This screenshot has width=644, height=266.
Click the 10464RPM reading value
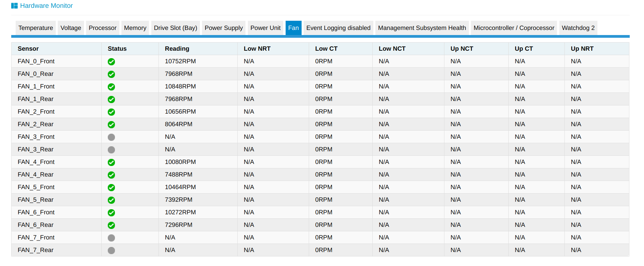[180, 187]
